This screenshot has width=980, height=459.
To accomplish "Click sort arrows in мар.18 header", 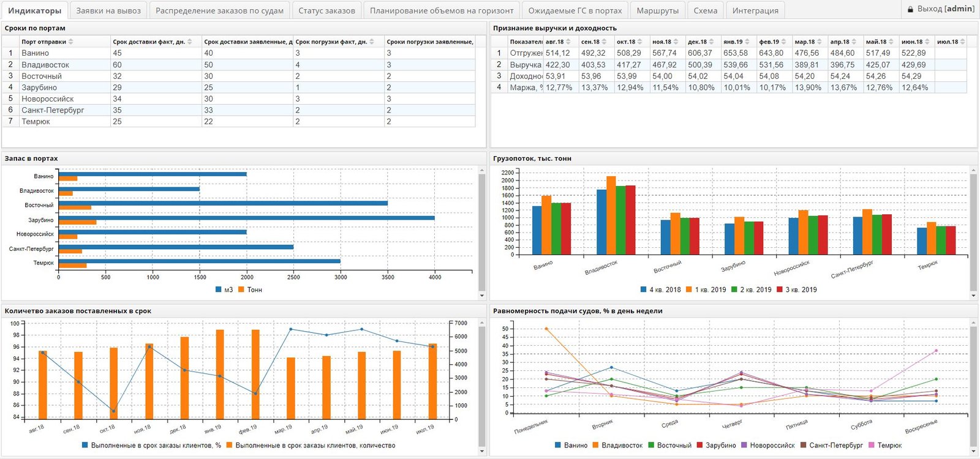I will [819, 42].
